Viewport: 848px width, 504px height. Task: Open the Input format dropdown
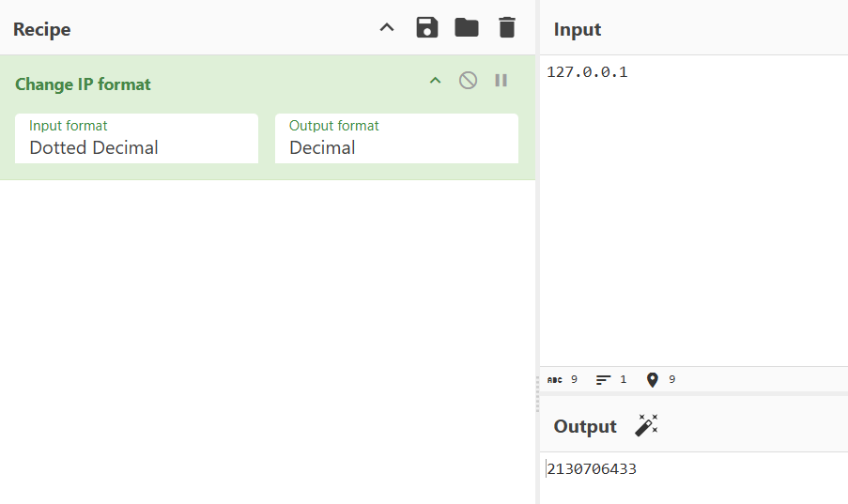(x=136, y=139)
